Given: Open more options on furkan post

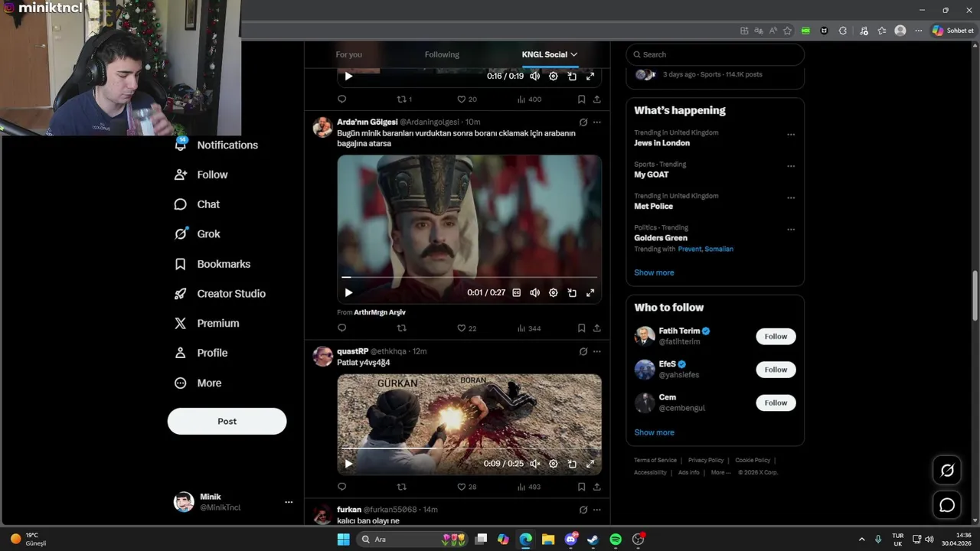Looking at the screenshot, I should 596,510.
